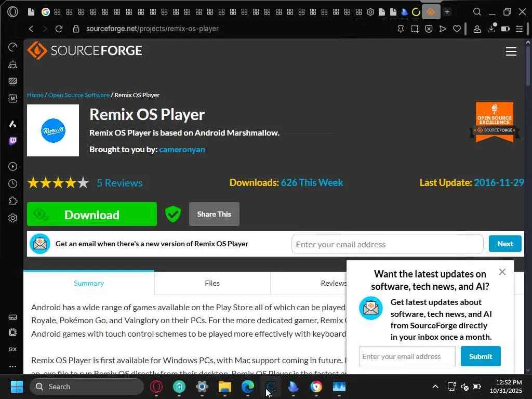Open a new browser tab
This screenshot has height=399, width=532.
[x=447, y=12]
